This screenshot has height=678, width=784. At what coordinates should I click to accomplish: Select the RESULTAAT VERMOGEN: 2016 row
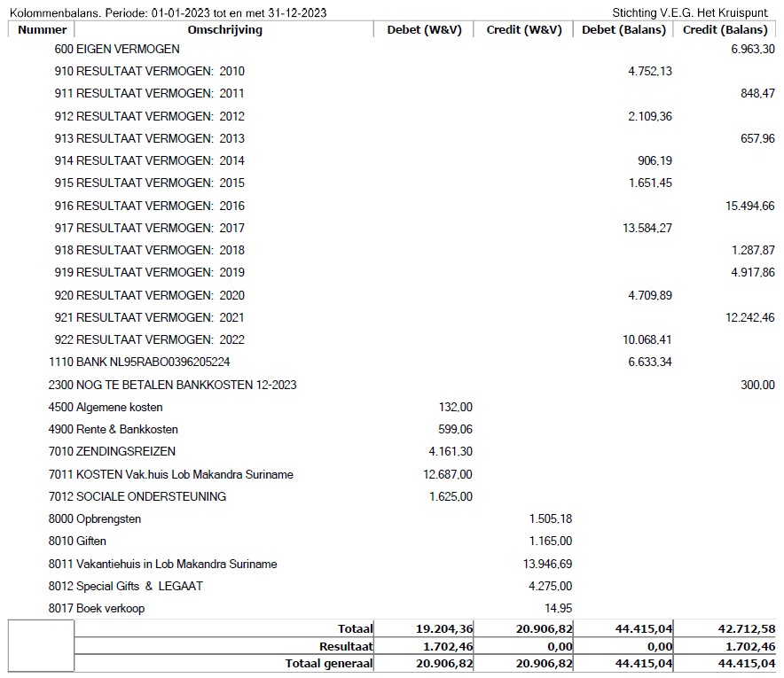click(149, 206)
